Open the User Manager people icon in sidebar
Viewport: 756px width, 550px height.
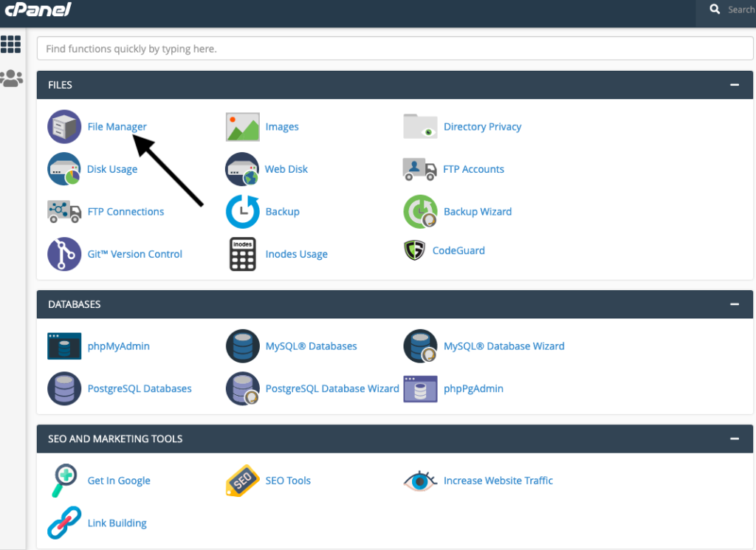(x=12, y=78)
